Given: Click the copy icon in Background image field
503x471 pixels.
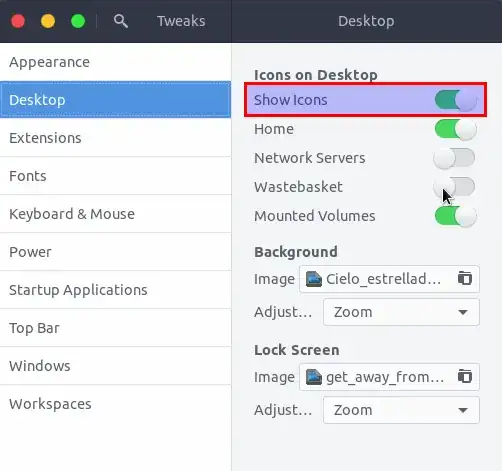Looking at the screenshot, I should (465, 278).
